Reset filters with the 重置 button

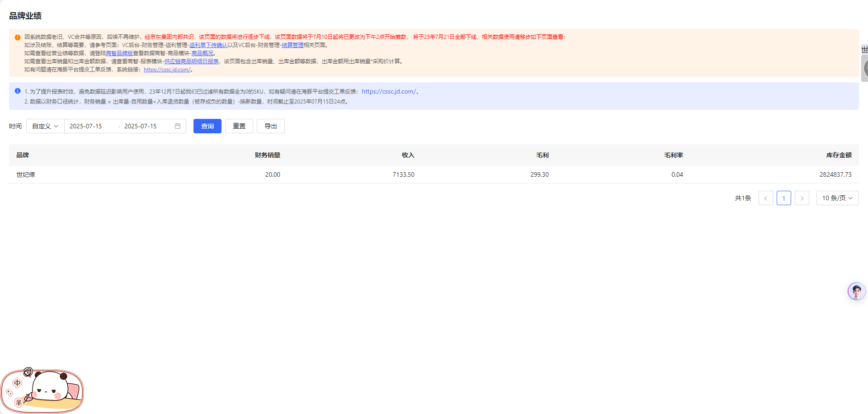239,126
